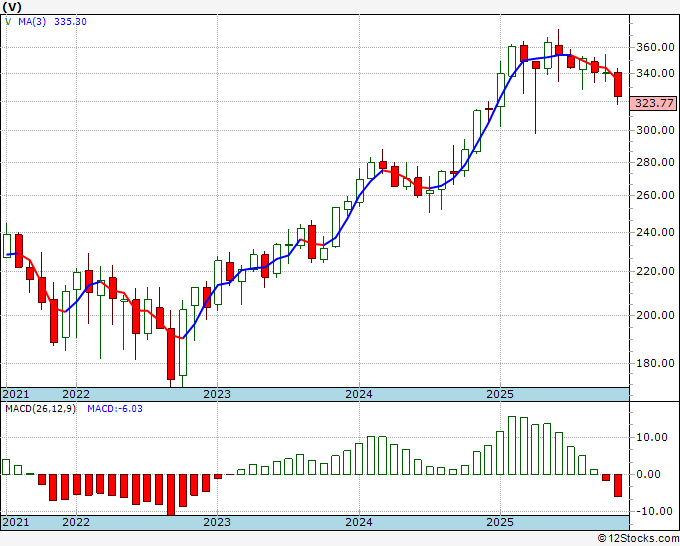Click the 2021 label on the price chart timeline
This screenshot has width=680, height=546.
(16, 394)
